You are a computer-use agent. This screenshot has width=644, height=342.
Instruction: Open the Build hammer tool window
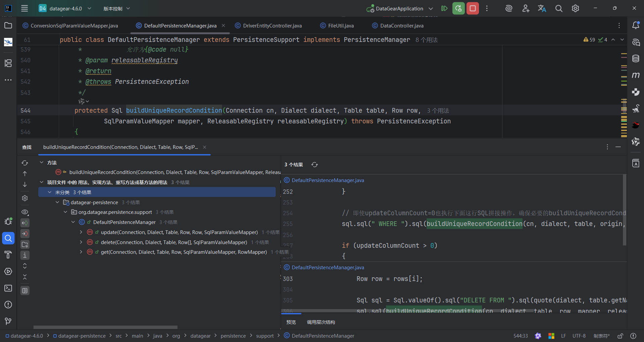8,255
